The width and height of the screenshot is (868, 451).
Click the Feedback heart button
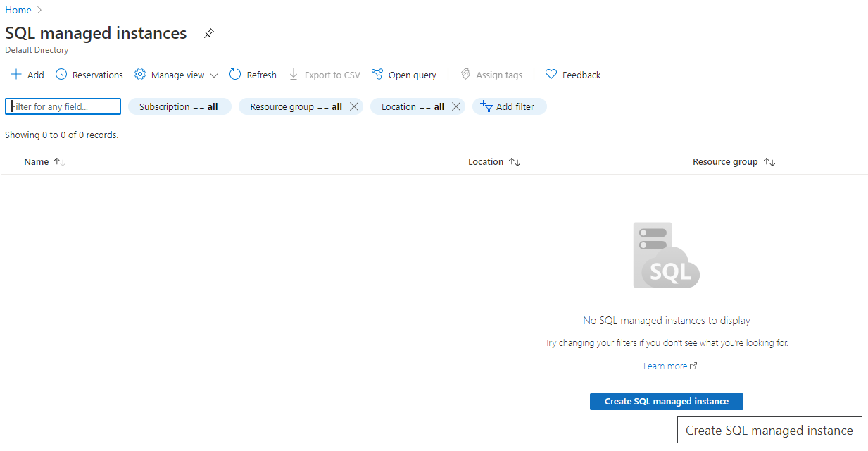coord(573,75)
